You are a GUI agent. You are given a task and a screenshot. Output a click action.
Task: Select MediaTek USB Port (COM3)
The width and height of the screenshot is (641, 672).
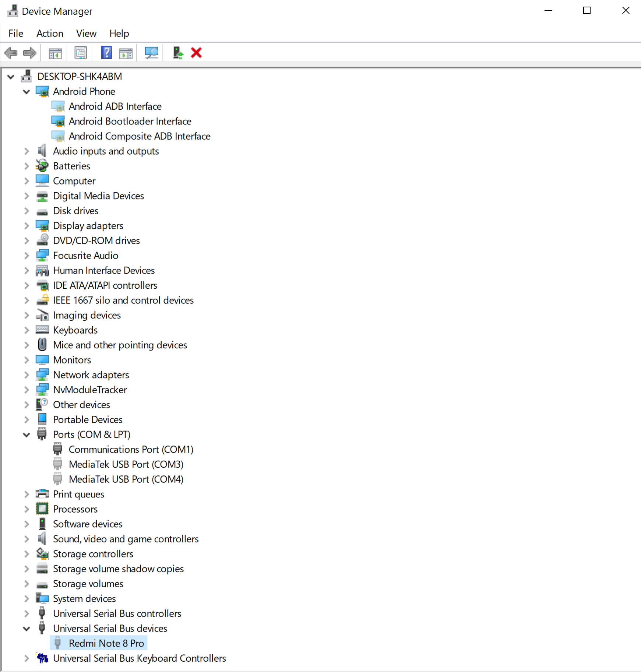pyautogui.click(x=126, y=465)
